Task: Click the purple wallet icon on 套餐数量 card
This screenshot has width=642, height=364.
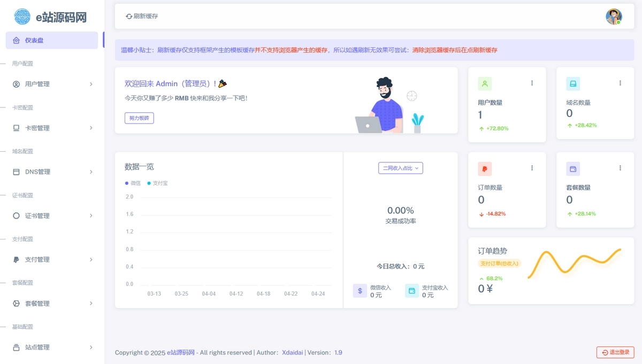Action: (x=573, y=169)
